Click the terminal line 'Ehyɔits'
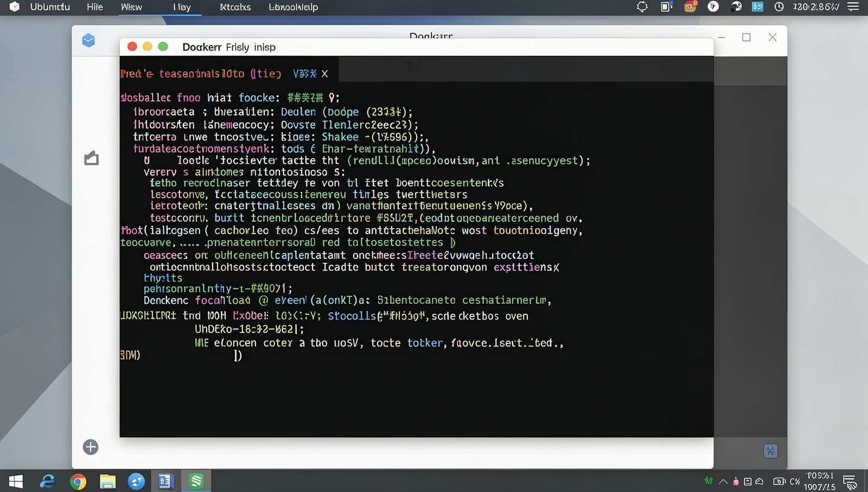Screen dimensions: 868x492 click(163, 278)
